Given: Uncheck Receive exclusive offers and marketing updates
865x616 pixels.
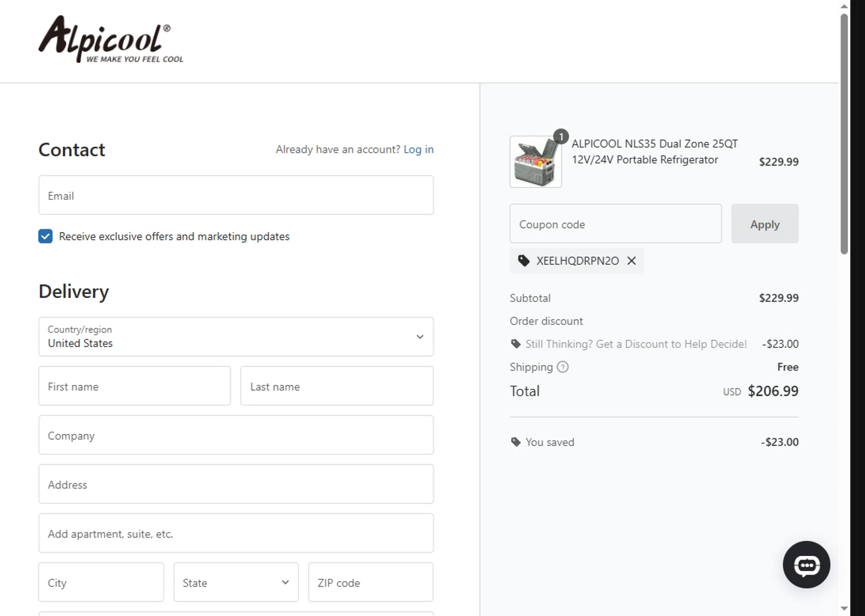Looking at the screenshot, I should [x=46, y=236].
